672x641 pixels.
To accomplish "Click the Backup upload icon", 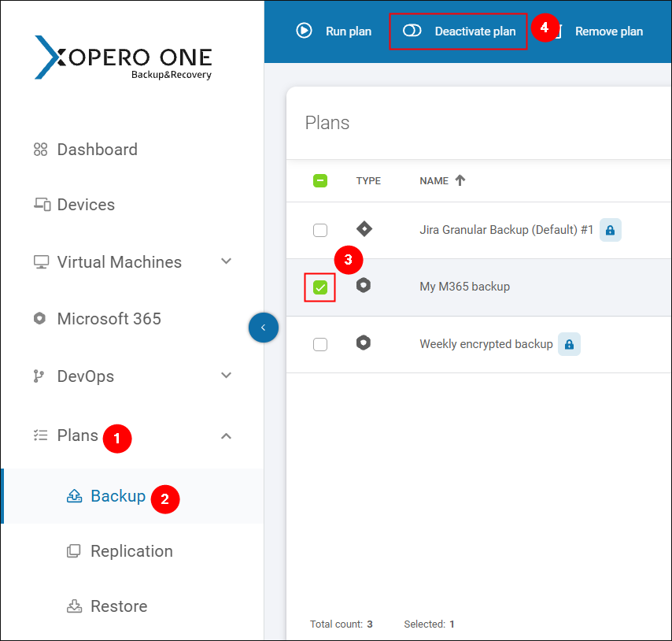I will 74,496.
